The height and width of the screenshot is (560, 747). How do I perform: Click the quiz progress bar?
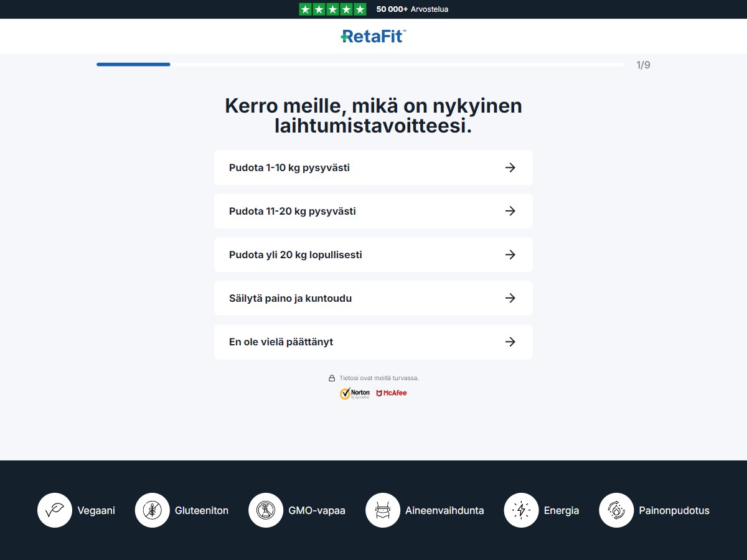tap(360, 64)
